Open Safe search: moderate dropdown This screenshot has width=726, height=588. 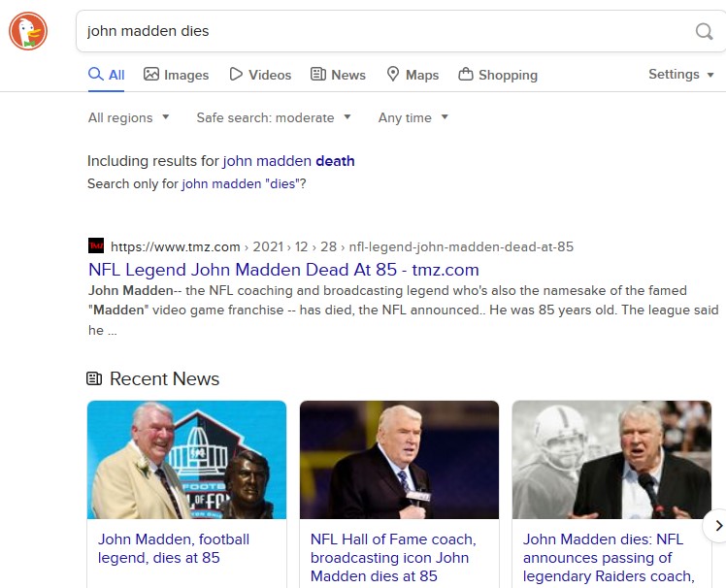click(x=274, y=117)
